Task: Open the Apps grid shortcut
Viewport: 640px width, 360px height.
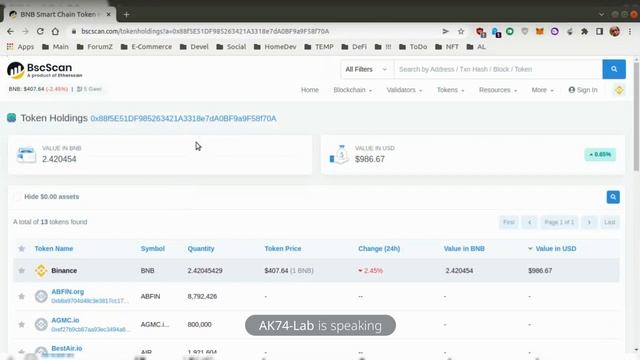Action: (20, 47)
